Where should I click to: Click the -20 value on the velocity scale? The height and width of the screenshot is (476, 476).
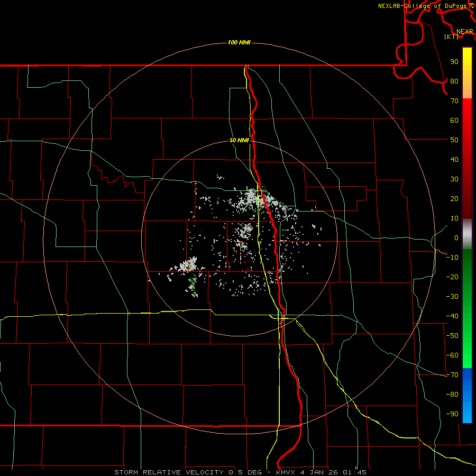tap(452, 277)
